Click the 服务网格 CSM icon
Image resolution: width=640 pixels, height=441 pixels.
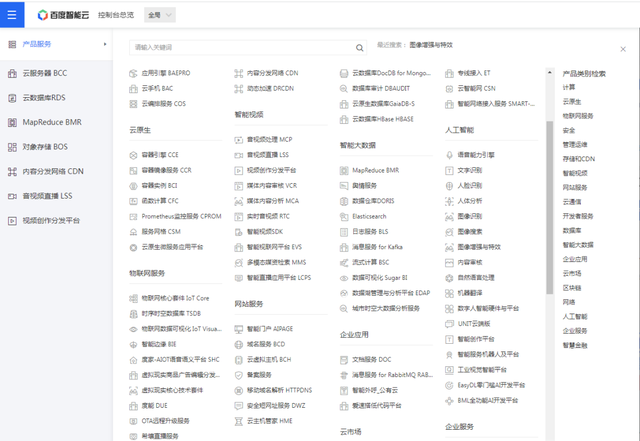133,232
